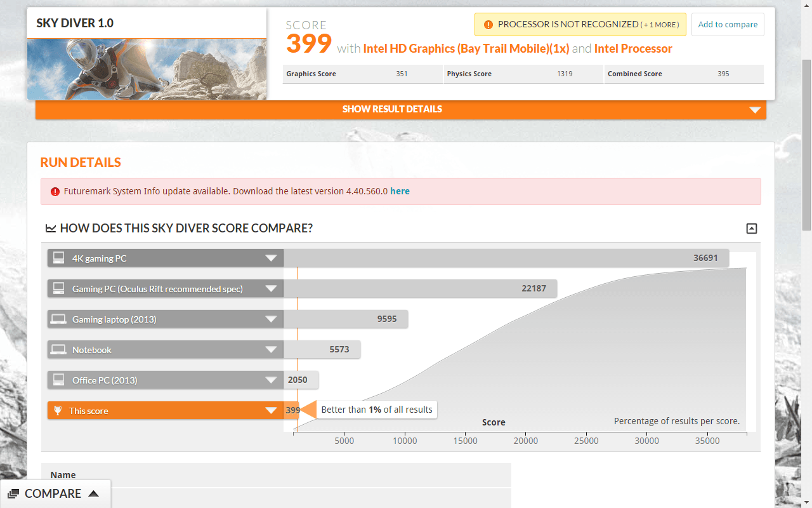Viewport: 812px width, 508px height.
Task: Click the Gaming laptop (2013) laptop icon
Action: pyautogui.click(x=58, y=319)
